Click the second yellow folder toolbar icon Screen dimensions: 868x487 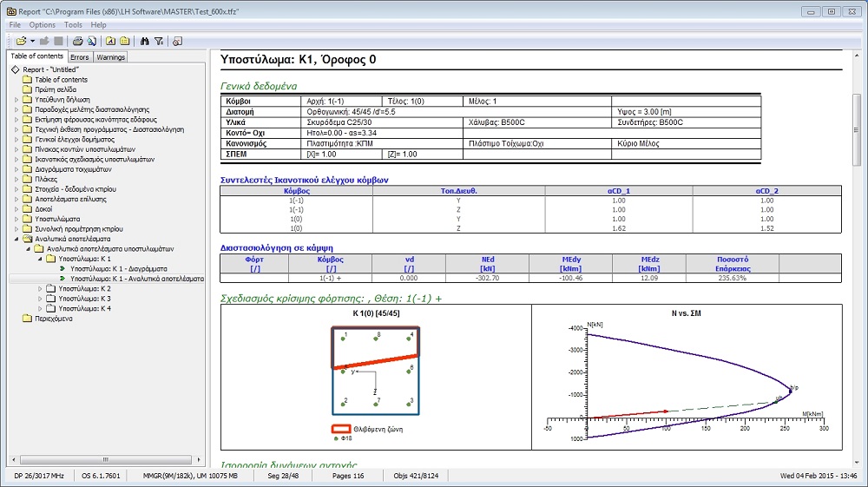pyautogui.click(x=124, y=41)
